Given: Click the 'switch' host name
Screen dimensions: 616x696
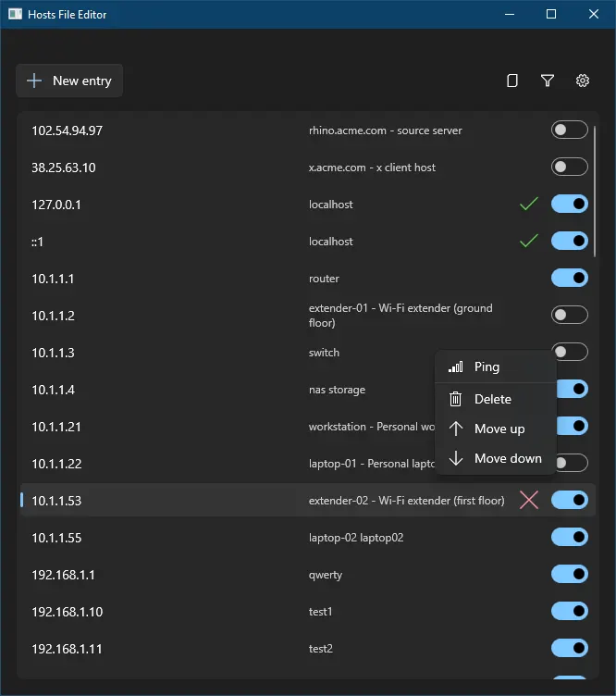Looking at the screenshot, I should click(324, 353).
